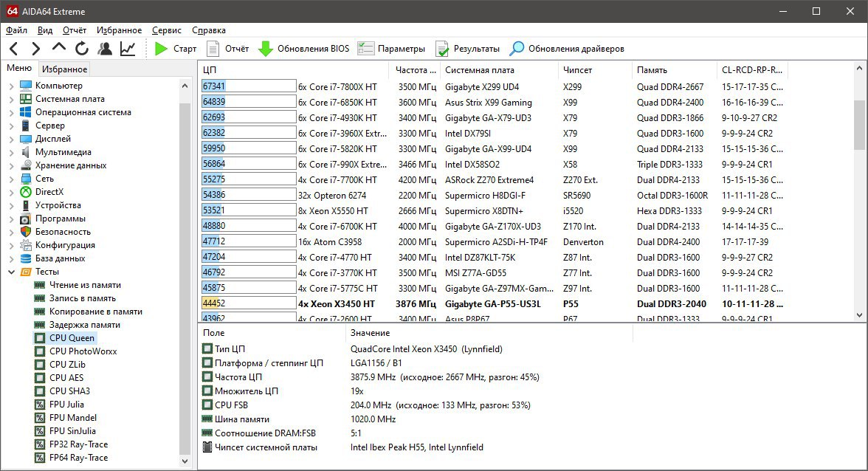
Task: Click the Мультимедиа tree item
Action: click(63, 152)
